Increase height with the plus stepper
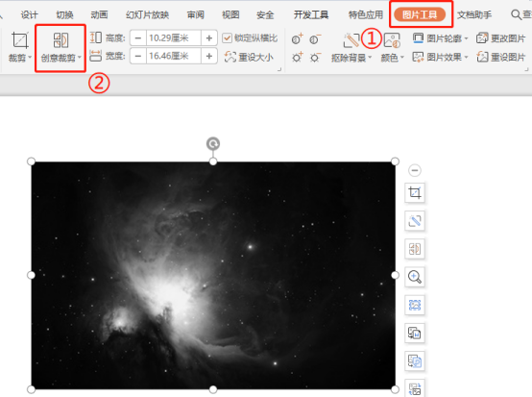Screen dimensions: 532x397 [209, 38]
